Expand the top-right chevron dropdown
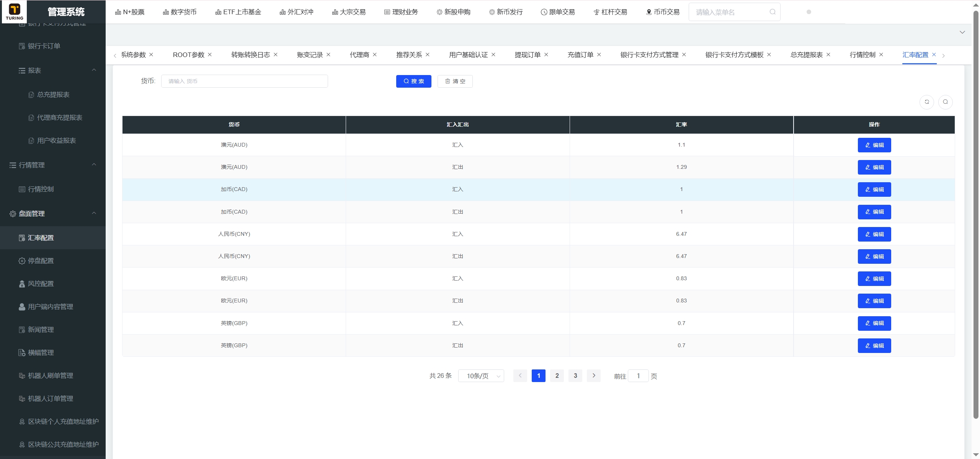980x459 pixels. point(962,32)
